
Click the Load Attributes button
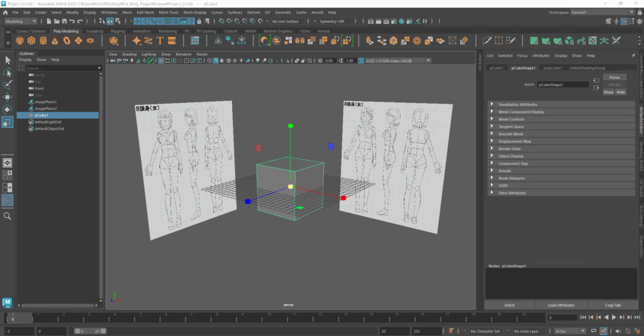561,305
